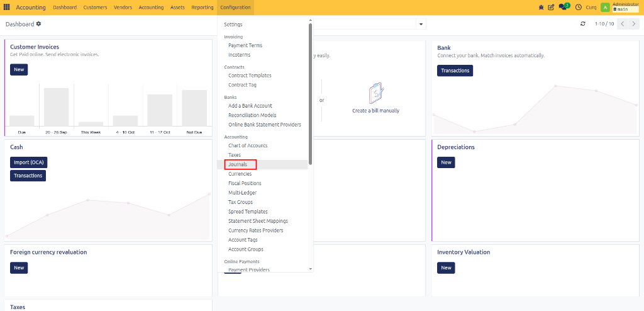Click the 20 - 26 Sep invoice bar
The width and height of the screenshot is (644, 311).
[56, 107]
